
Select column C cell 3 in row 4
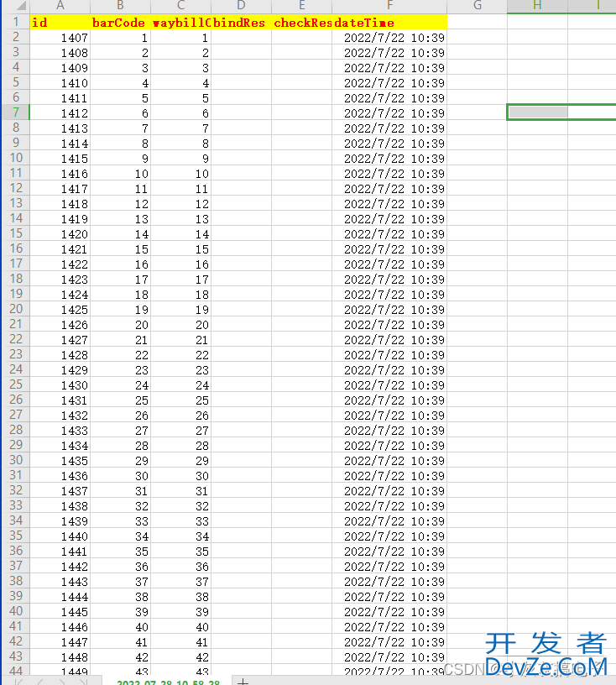click(181, 68)
